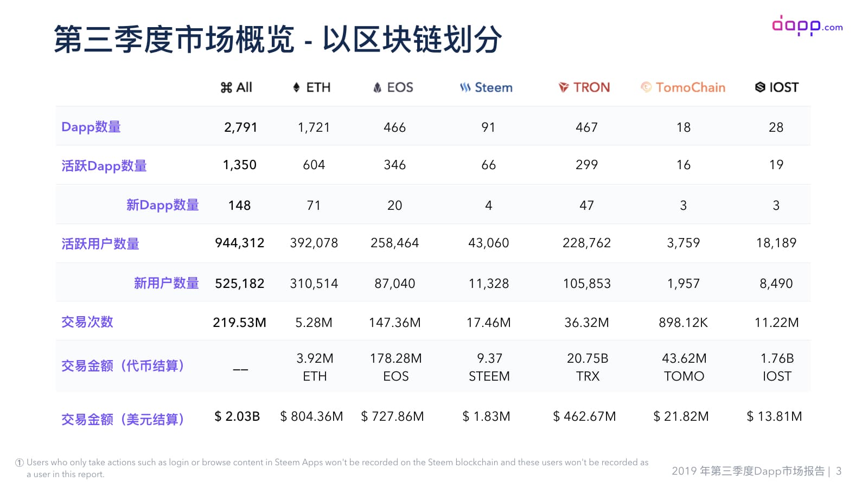
Task: Click the TRON column header text
Action: [592, 87]
